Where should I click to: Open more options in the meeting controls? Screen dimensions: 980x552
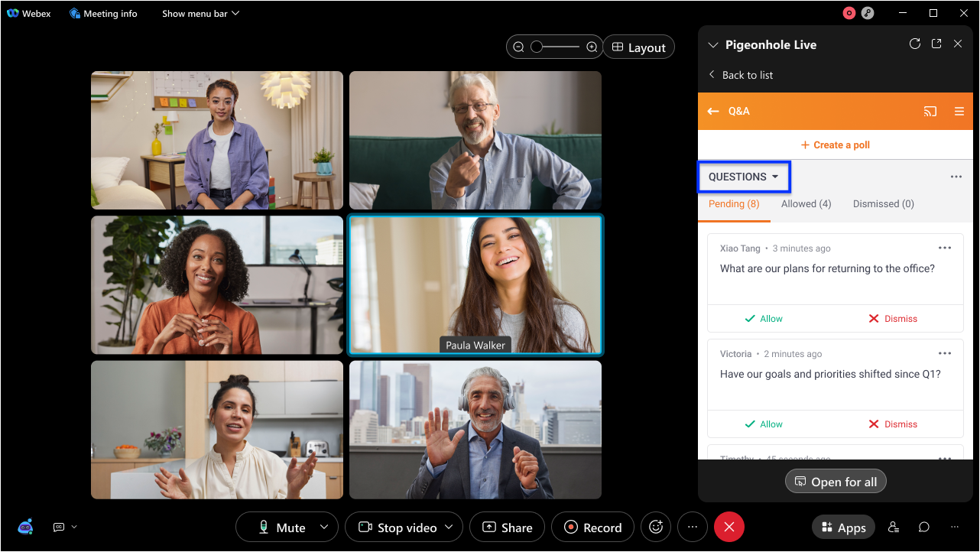[693, 527]
